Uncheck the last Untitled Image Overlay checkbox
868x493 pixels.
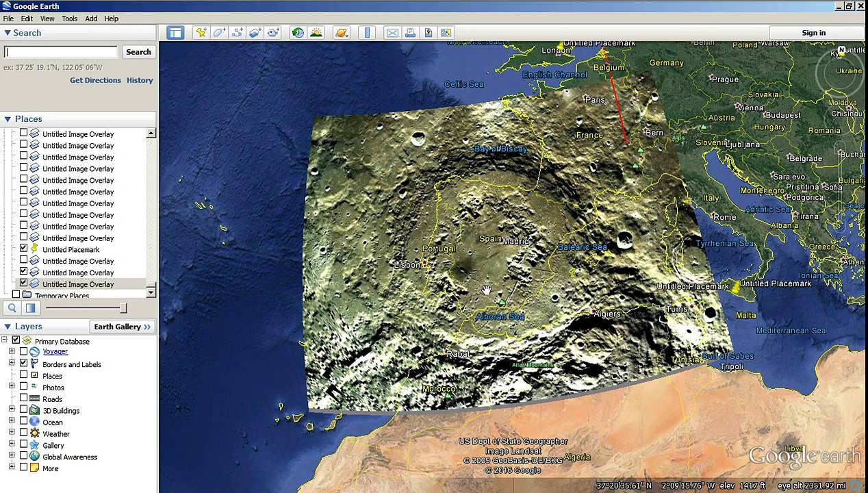(x=23, y=283)
